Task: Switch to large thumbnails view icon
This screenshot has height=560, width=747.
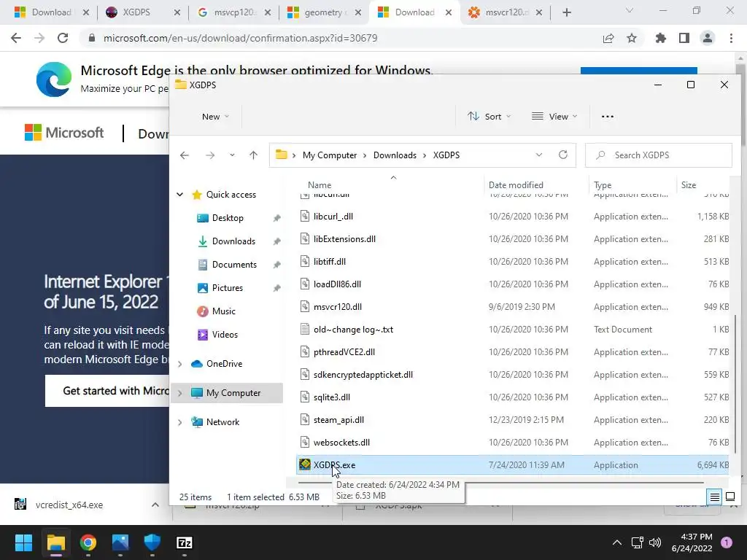Action: pos(729,497)
